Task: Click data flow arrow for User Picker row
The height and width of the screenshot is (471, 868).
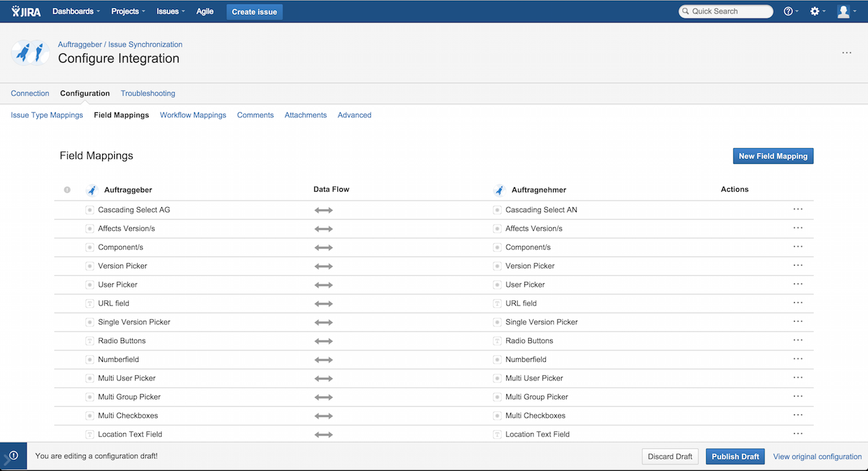Action: point(324,285)
